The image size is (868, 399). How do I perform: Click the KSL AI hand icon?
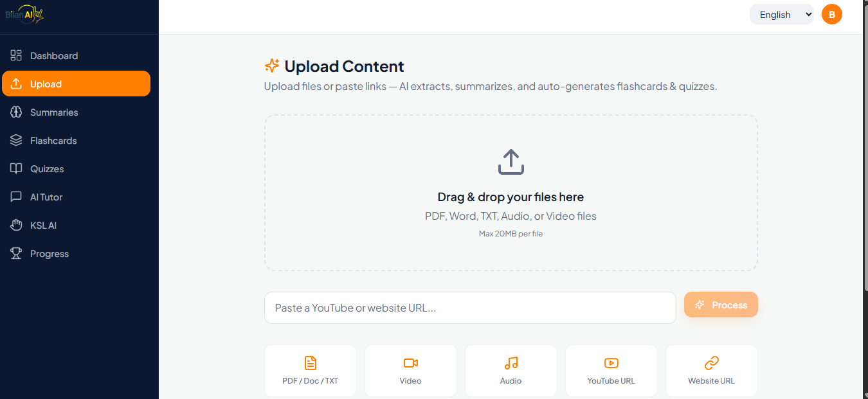(x=16, y=226)
